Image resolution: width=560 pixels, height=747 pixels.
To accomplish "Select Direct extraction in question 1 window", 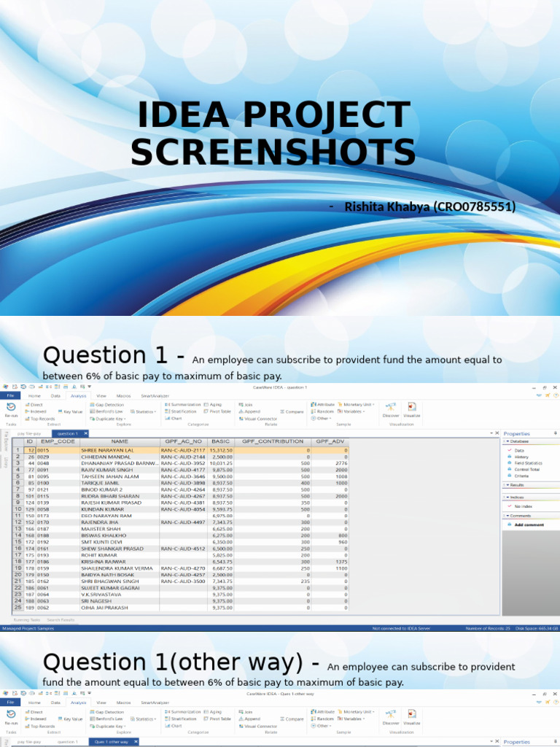I will coord(34,405).
